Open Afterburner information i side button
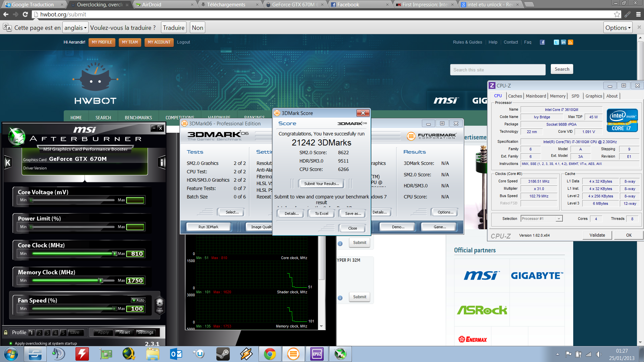 click(162, 163)
